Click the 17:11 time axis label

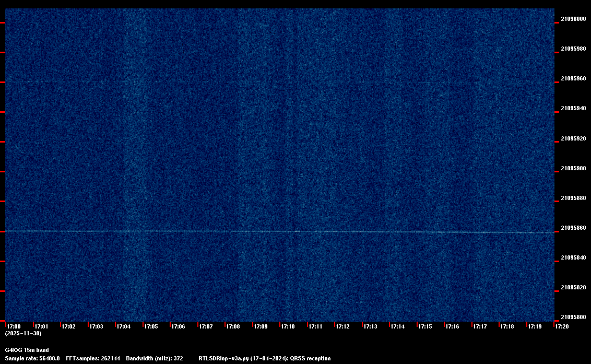pyautogui.click(x=315, y=326)
